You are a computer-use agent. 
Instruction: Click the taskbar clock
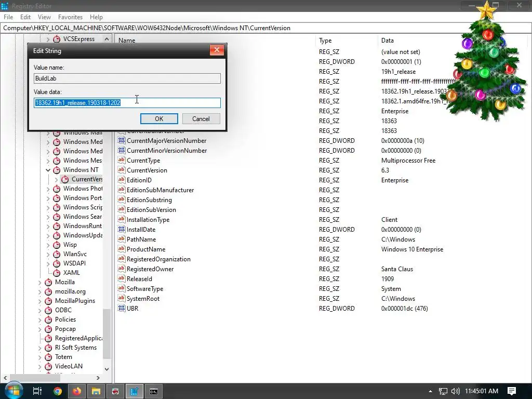pos(482,391)
